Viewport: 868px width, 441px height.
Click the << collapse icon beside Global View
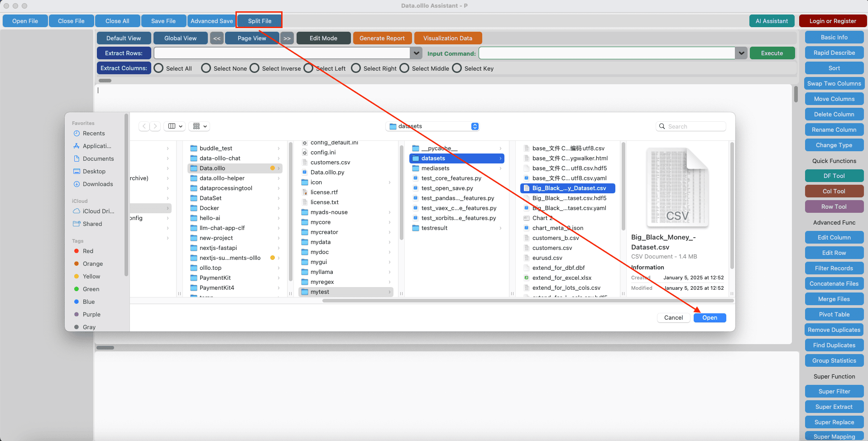217,38
